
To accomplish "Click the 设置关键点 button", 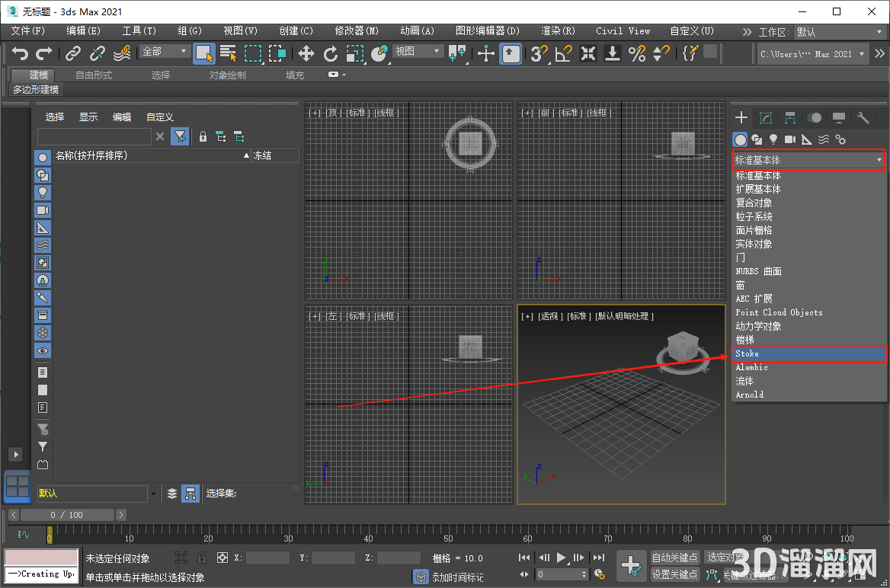I will pyautogui.click(x=675, y=574).
